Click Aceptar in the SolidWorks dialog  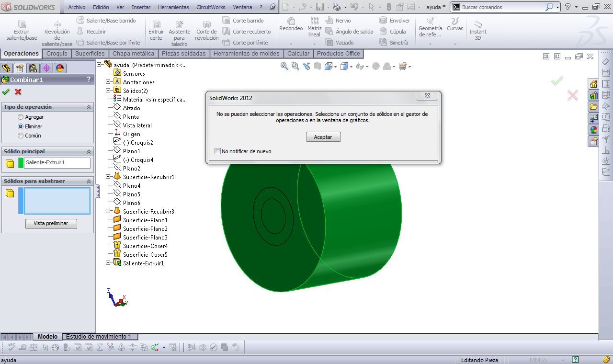point(323,137)
